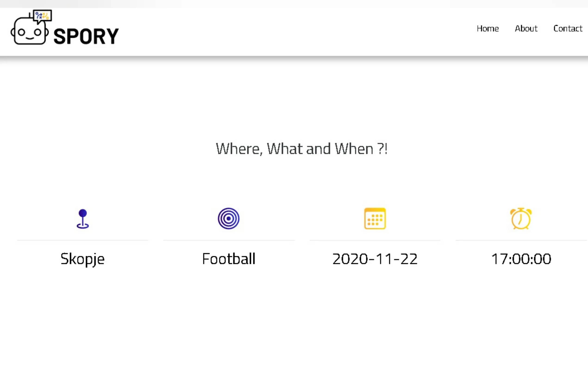Select the Football sport label
The width and height of the screenshot is (588, 368).
coord(228,259)
